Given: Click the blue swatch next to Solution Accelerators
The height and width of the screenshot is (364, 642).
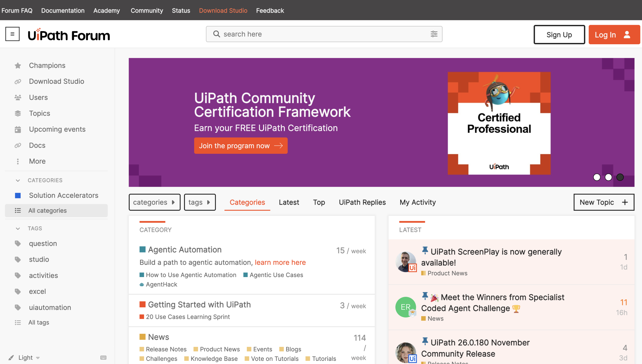Looking at the screenshot, I should point(18,195).
